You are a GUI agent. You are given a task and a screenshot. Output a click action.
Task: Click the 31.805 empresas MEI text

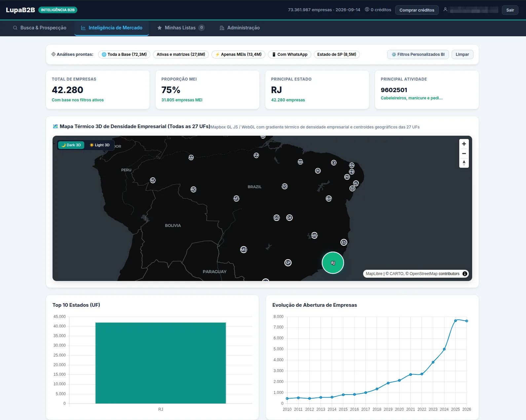[x=182, y=100]
